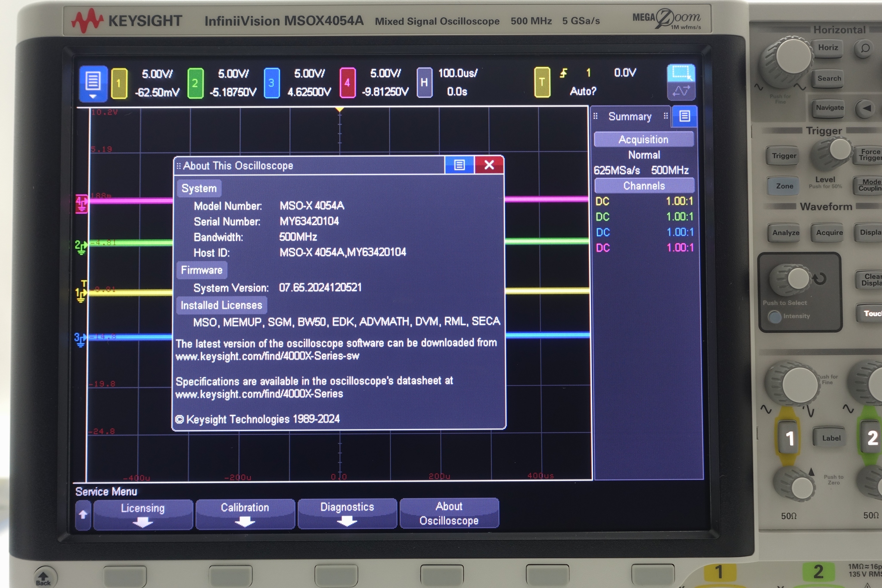
Task: Click the channel 4 ground marker
Action: [81, 203]
